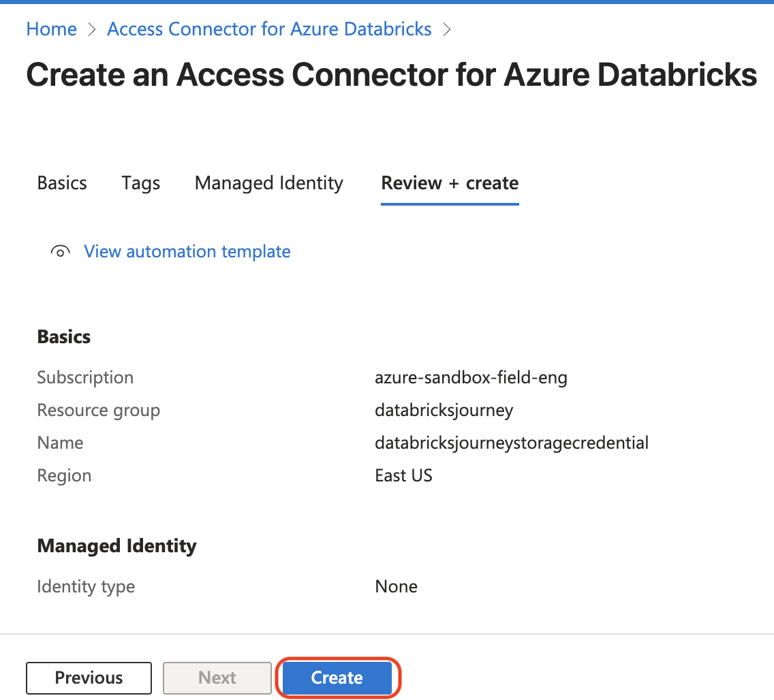Select the Review + create tab
Screen dimensions: 774x700
coord(450,183)
